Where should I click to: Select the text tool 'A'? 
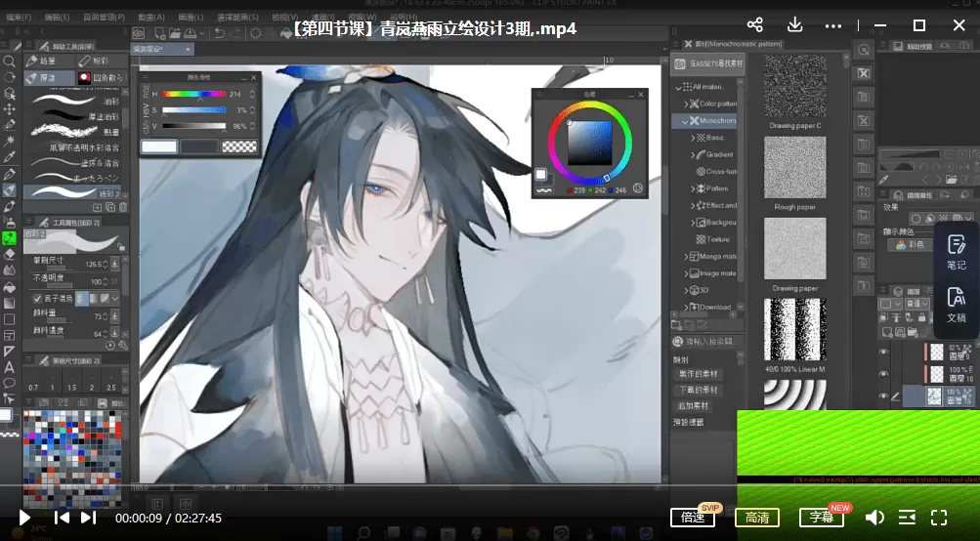click(10, 367)
